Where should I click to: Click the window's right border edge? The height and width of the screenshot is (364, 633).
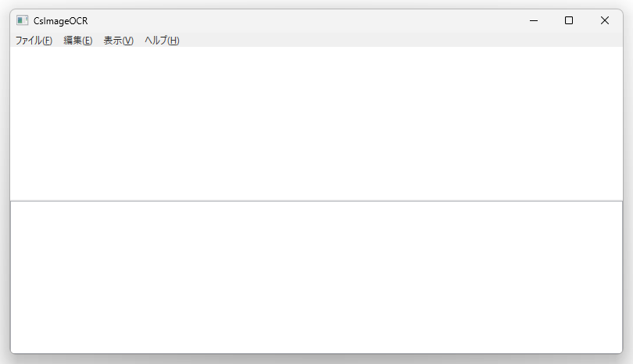click(623, 181)
